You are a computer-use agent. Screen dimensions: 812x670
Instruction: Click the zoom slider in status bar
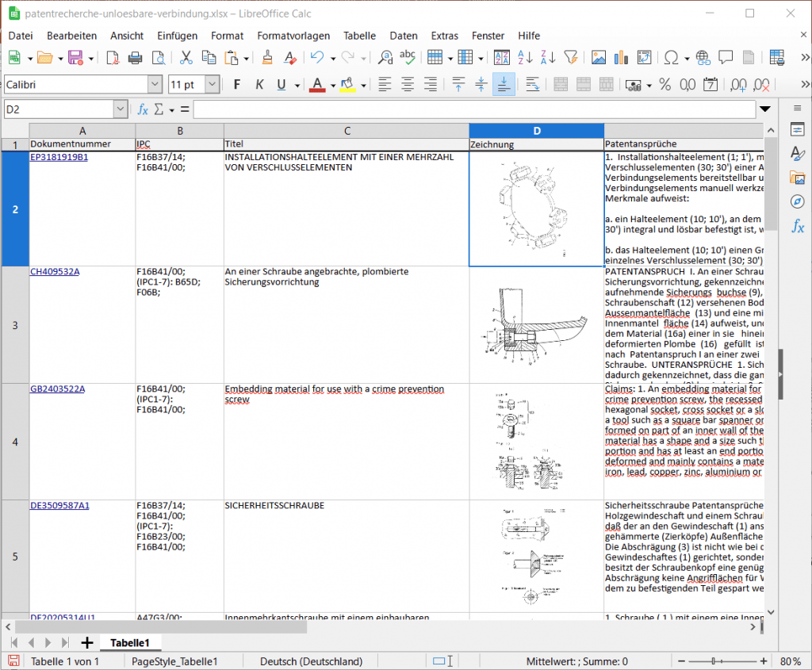pos(715,661)
